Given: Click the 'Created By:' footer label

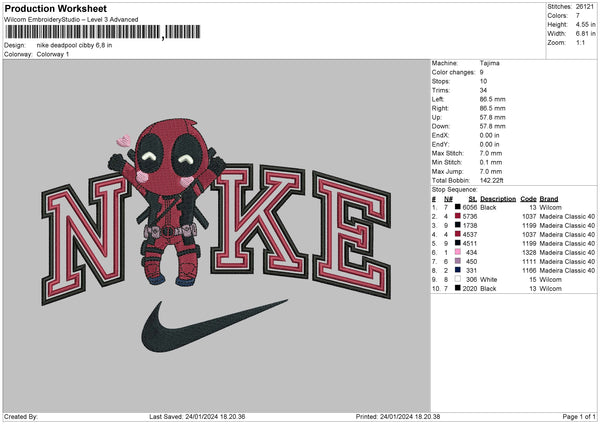Looking at the screenshot, I should coord(21,416).
